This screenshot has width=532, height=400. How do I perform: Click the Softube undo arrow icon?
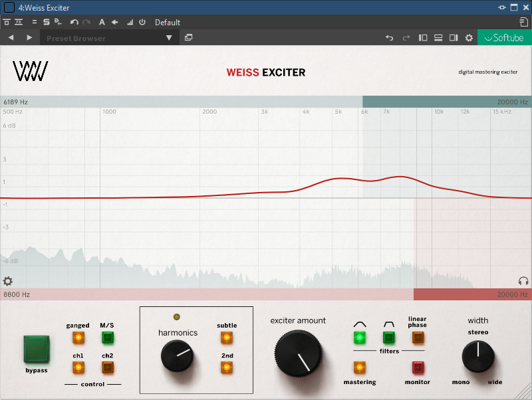pos(390,38)
